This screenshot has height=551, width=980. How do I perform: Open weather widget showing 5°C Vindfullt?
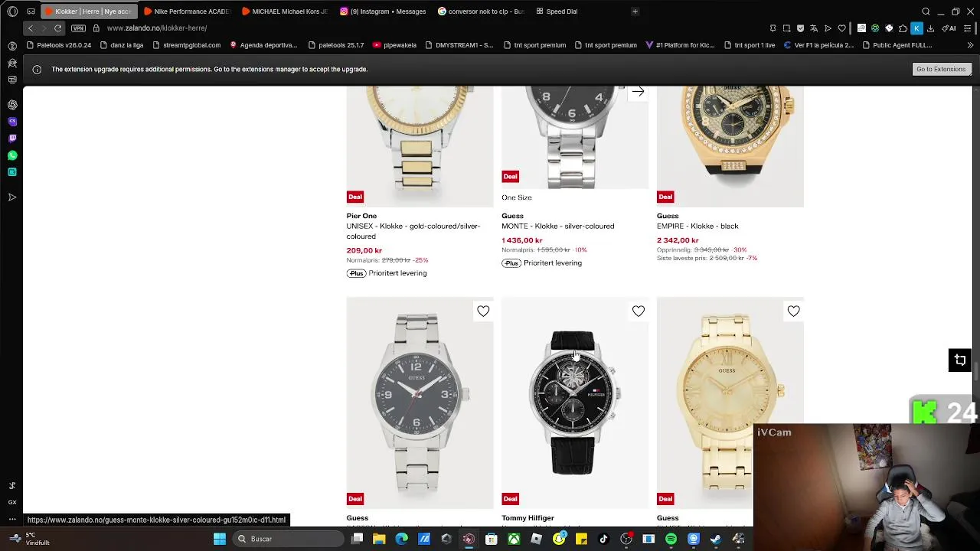coord(31,539)
